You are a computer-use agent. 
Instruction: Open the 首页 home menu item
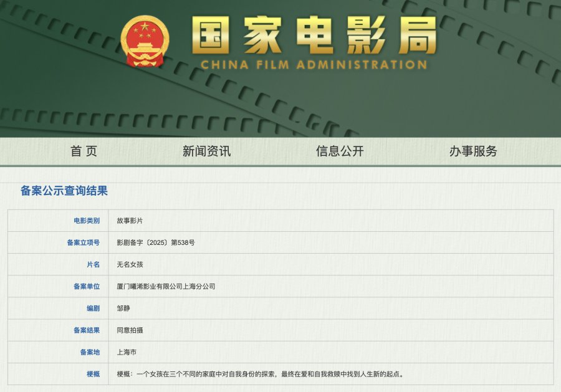pyautogui.click(x=84, y=151)
